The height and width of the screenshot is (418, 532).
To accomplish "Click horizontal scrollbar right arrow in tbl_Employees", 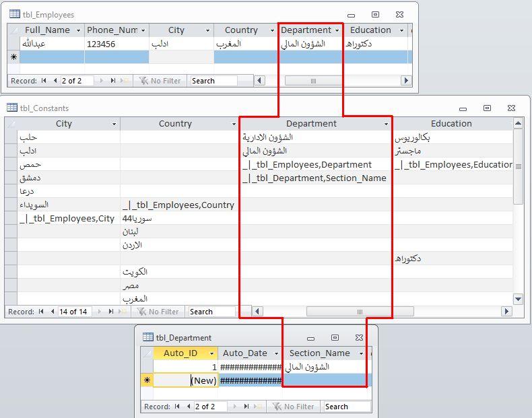I will [x=405, y=81].
